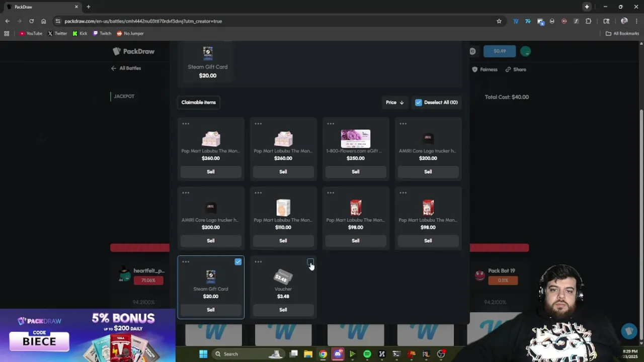Viewport: 644px width, 362px height.
Task: Open the Twitter bookmark
Action: [x=57, y=34]
